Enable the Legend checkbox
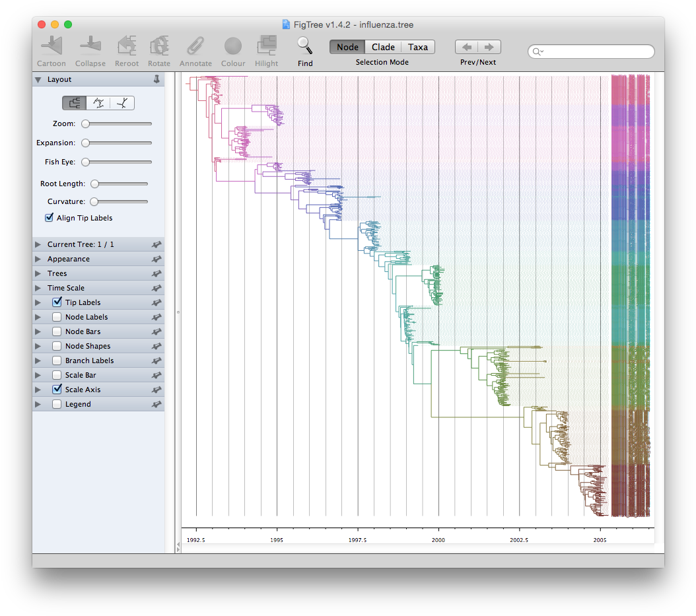Image resolution: width=696 pixels, height=616 pixels. coord(57,404)
